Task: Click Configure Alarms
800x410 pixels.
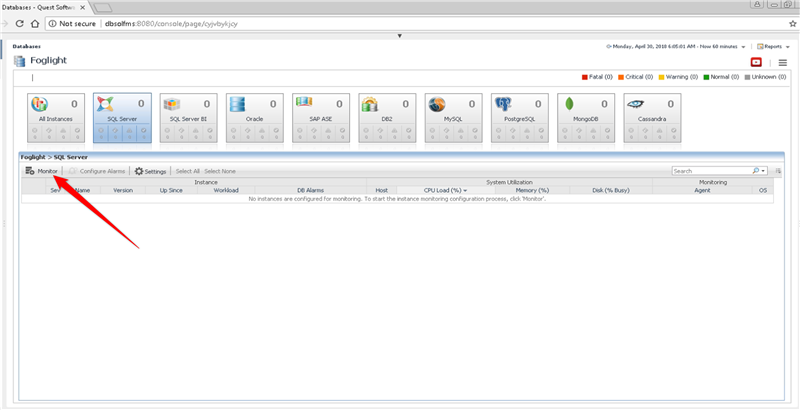Action: [x=97, y=171]
